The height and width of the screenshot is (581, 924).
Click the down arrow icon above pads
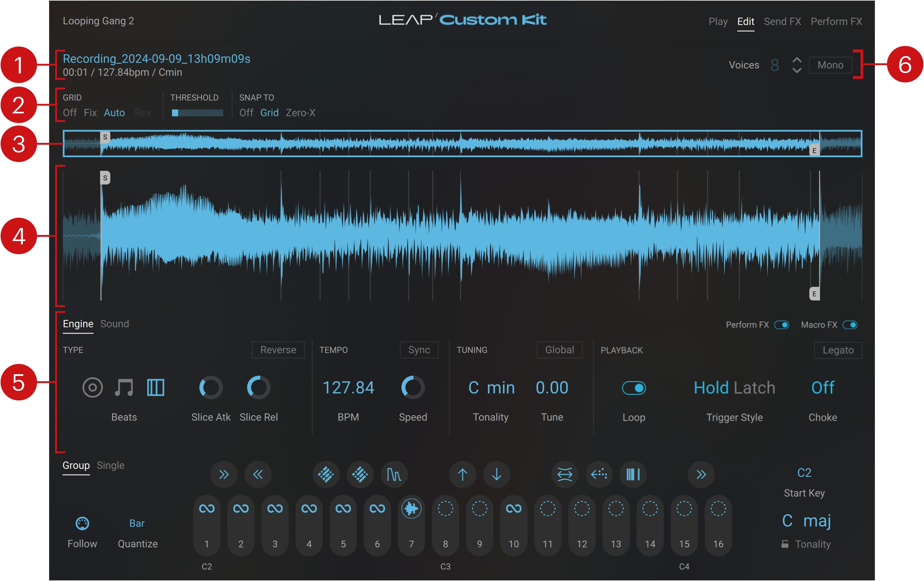click(x=497, y=475)
